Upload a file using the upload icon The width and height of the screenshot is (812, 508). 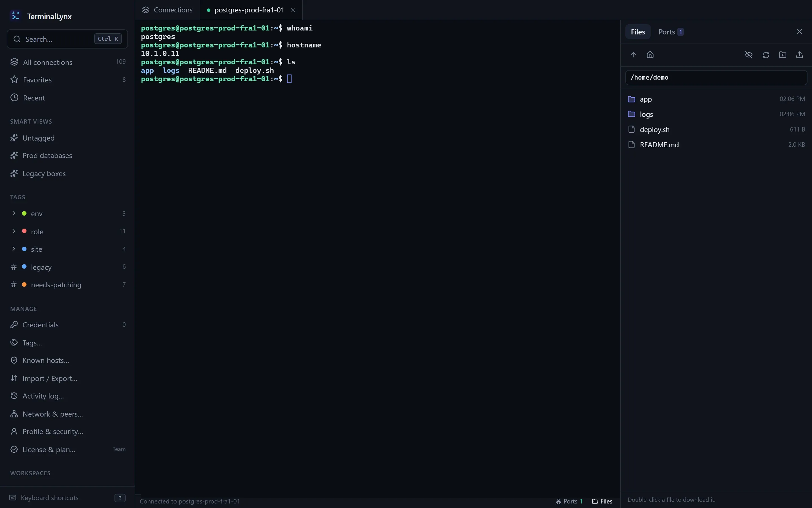click(x=800, y=55)
